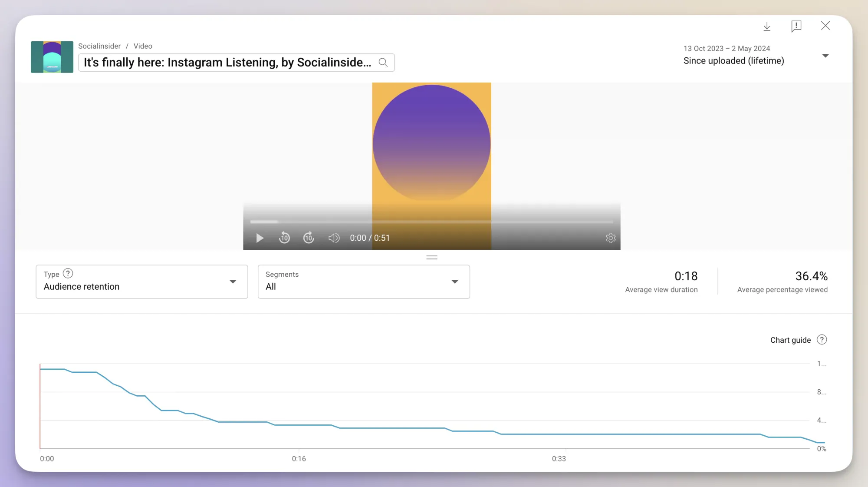Go to Socialinsider breadcrumb
The width and height of the screenshot is (868, 487).
click(99, 46)
